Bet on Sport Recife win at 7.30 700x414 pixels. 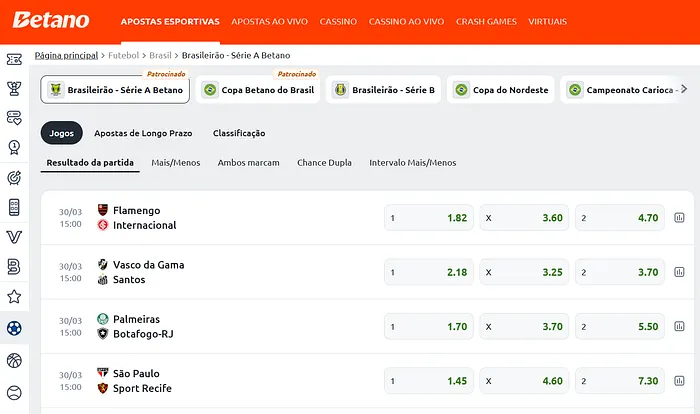[x=620, y=381]
